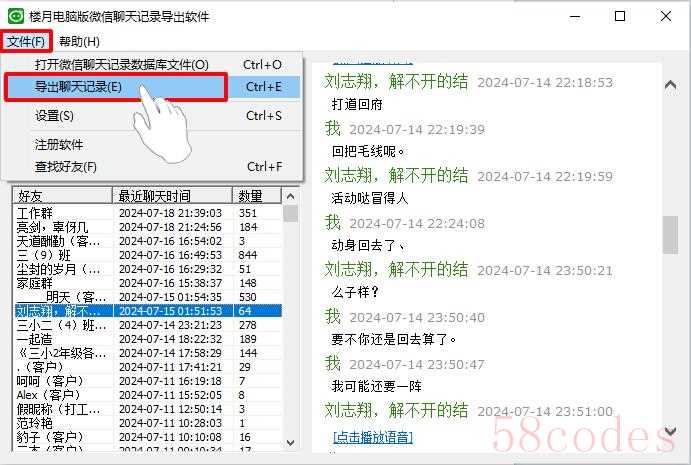The width and height of the screenshot is (691, 465).
Task: Open the 帮助(H) menu
Action: [x=79, y=41]
